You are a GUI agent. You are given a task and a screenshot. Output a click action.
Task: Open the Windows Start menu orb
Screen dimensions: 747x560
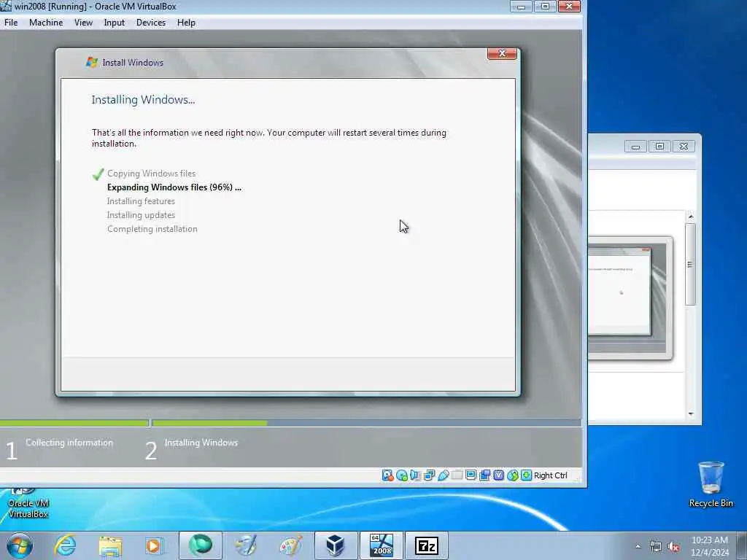click(20, 545)
